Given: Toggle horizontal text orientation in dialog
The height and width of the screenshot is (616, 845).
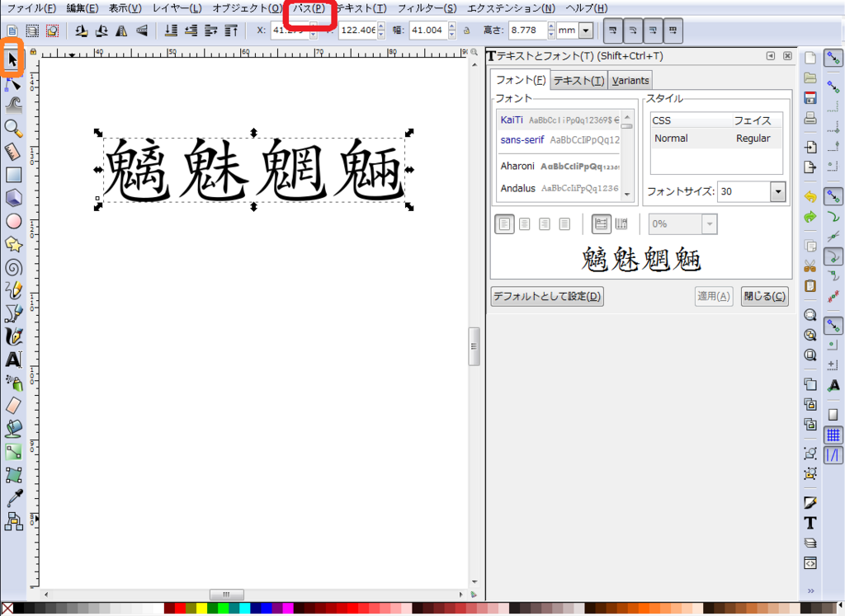Looking at the screenshot, I should [602, 224].
